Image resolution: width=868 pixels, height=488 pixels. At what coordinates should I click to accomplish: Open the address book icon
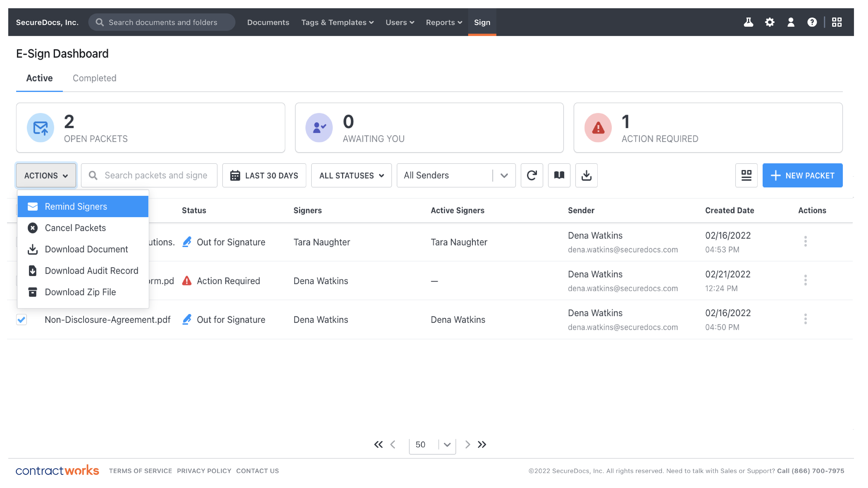pos(559,175)
